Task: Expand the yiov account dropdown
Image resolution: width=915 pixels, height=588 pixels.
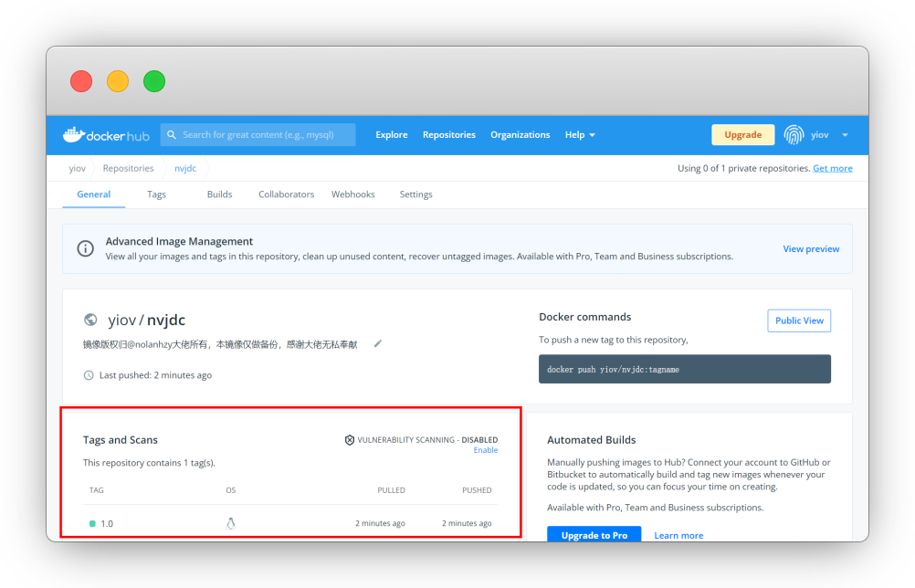Action: coord(844,135)
